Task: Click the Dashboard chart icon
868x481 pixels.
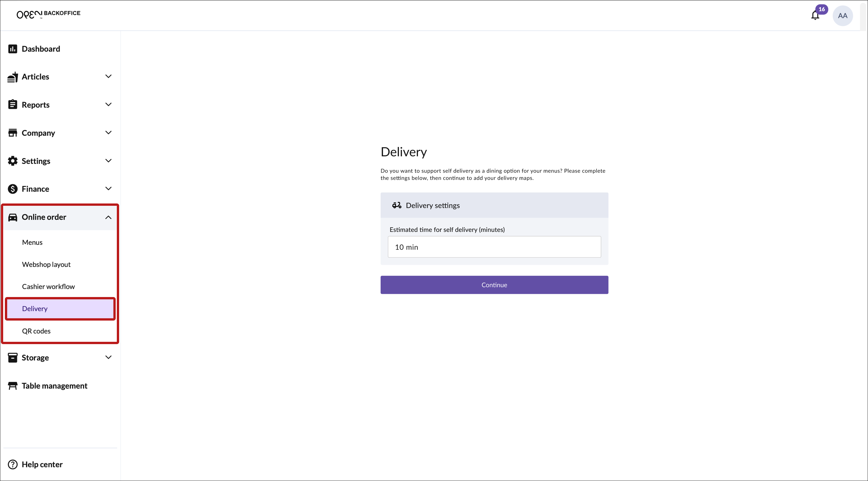Action: pyautogui.click(x=12, y=49)
